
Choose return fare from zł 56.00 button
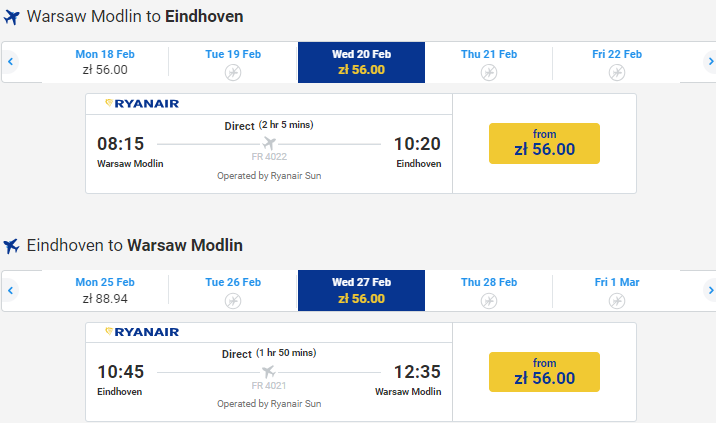544,371
